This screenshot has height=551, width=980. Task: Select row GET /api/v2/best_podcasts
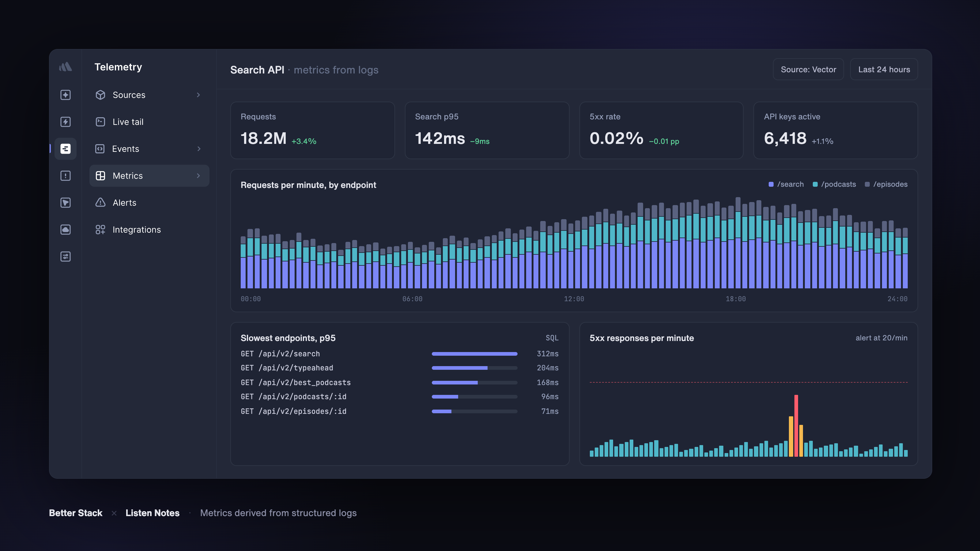tap(400, 383)
